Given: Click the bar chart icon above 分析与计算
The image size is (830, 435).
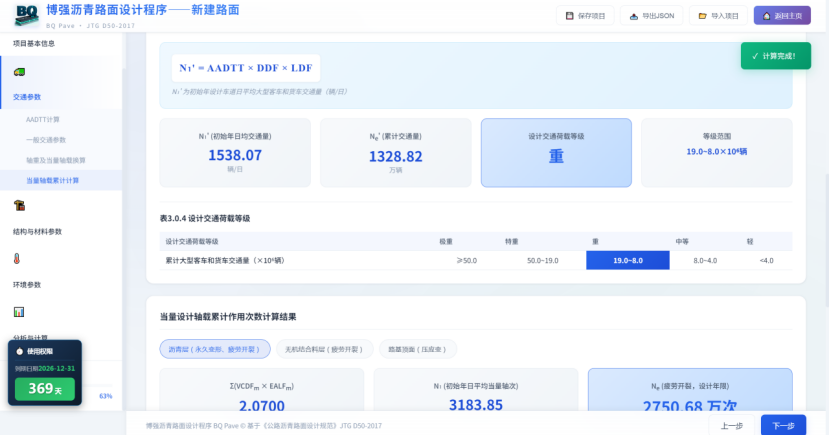Looking at the screenshot, I should (x=19, y=312).
